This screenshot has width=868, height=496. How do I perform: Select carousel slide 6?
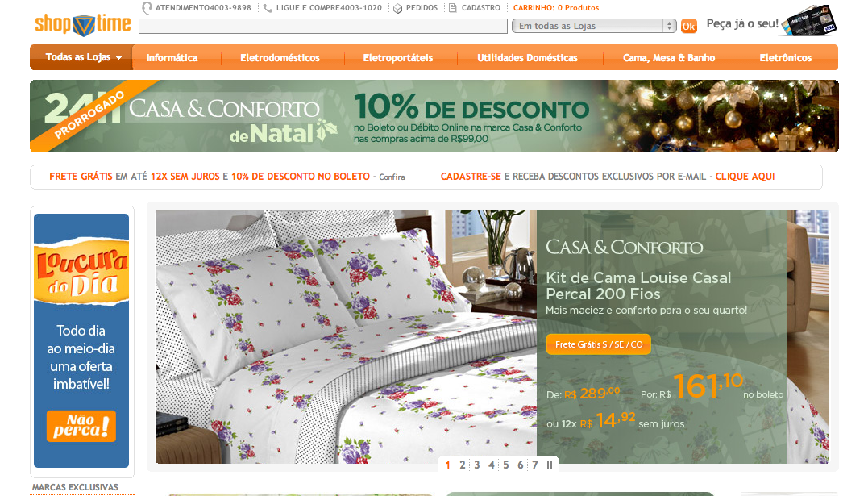(x=521, y=465)
